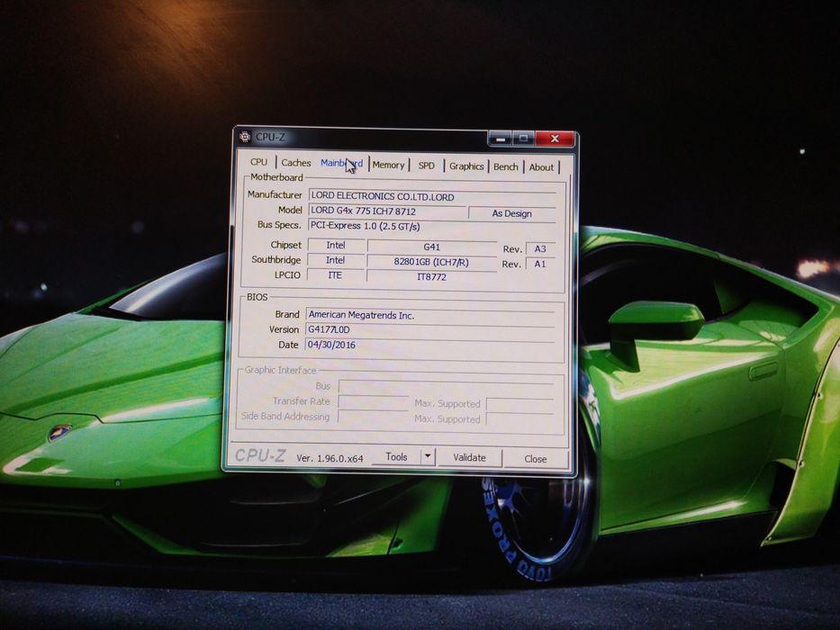This screenshot has width=840, height=630.
Task: Click the Southbridge vendor Intel field
Action: pos(335,260)
